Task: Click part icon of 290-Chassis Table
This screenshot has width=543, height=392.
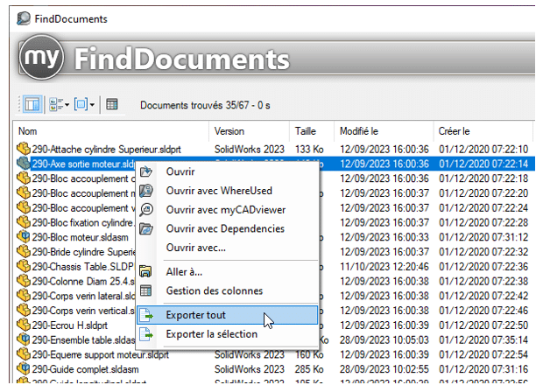Action: point(24,266)
